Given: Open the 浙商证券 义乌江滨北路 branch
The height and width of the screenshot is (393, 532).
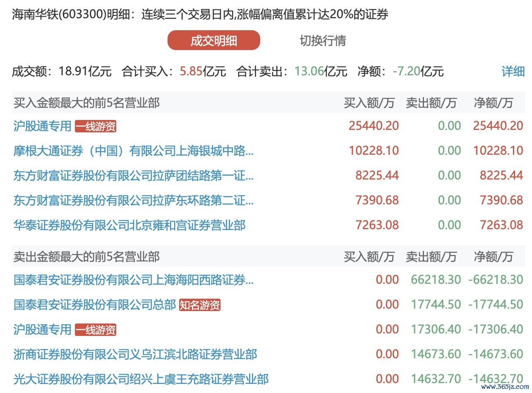Looking at the screenshot, I should (x=135, y=354).
